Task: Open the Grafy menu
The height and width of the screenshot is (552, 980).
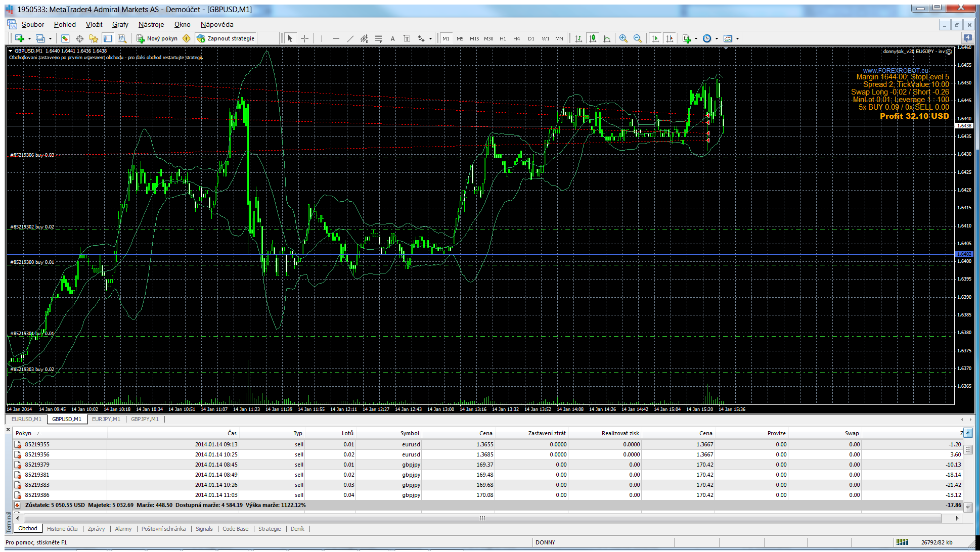Action: 120,24
